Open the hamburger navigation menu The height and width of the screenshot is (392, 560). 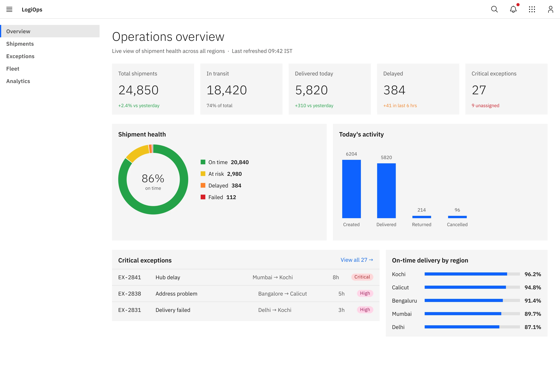9,9
